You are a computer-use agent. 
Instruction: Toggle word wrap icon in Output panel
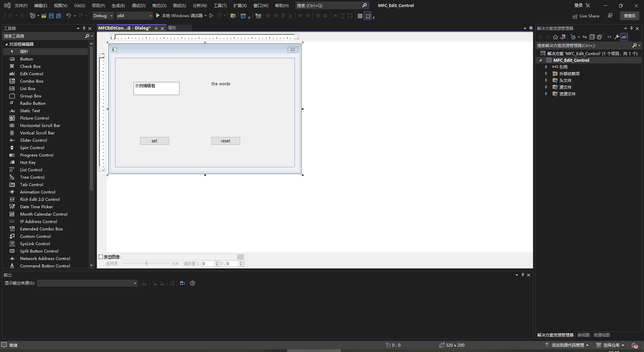tap(182, 283)
